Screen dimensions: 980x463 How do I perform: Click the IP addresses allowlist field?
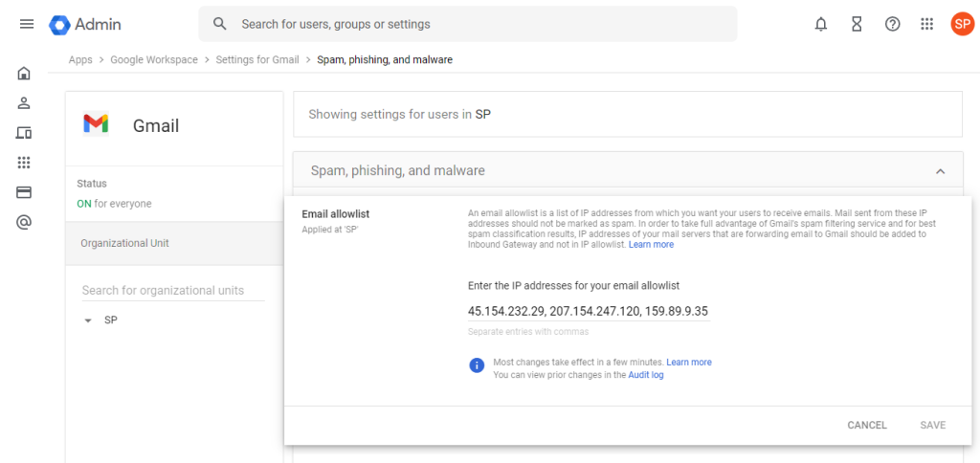pos(588,311)
